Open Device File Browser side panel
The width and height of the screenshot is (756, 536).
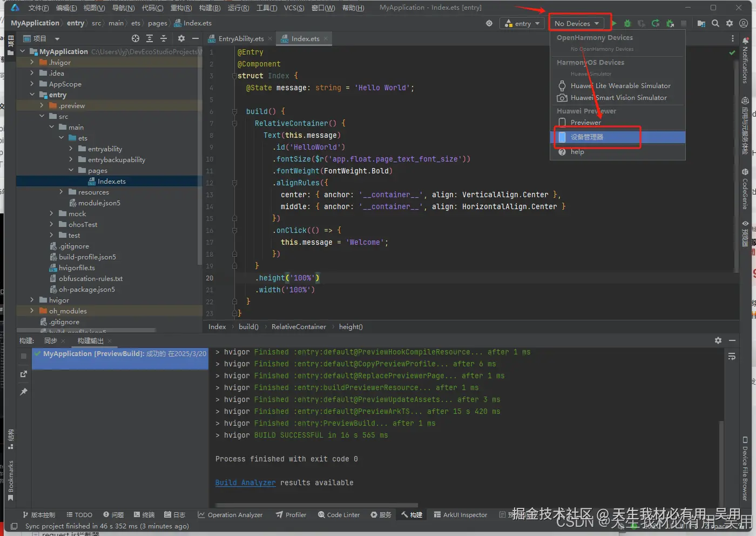pos(745,468)
